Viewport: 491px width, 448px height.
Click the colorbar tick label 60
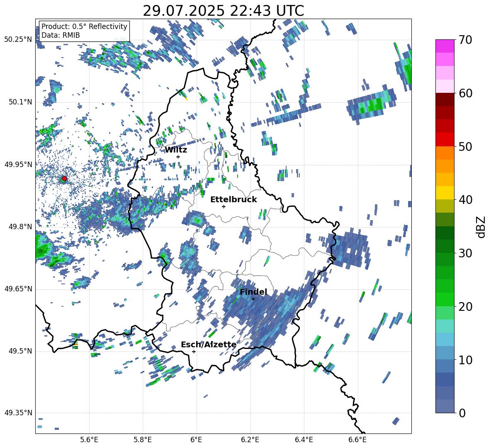tap(466, 93)
